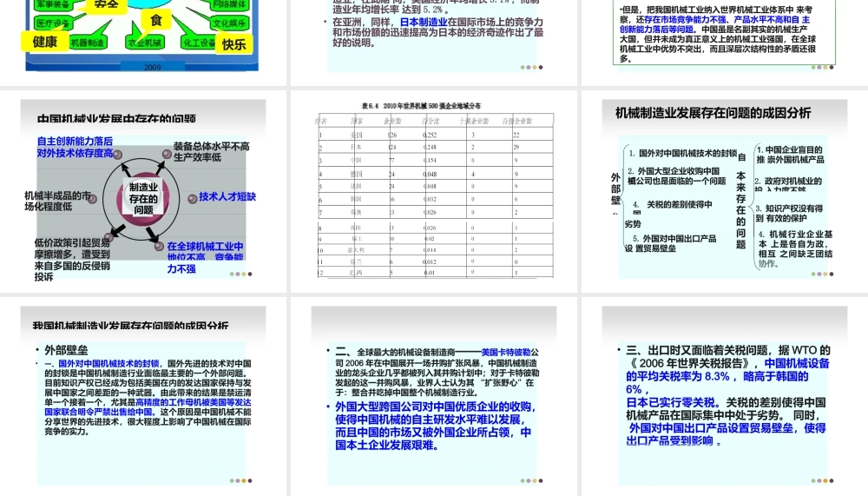
Task: Click the blue link 国外对中国机械技术的封锁
Action: click(x=108, y=364)
